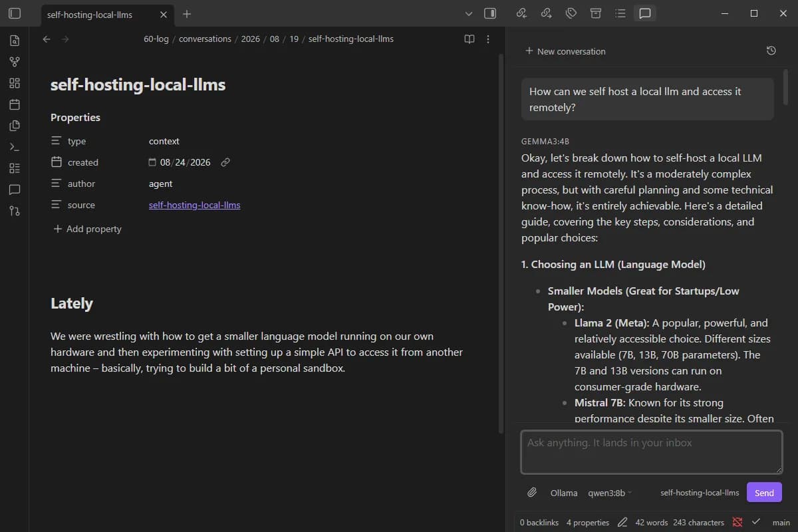The width and height of the screenshot is (798, 532).
Task: Switch to reading view book icon
Action: pyautogui.click(x=469, y=39)
